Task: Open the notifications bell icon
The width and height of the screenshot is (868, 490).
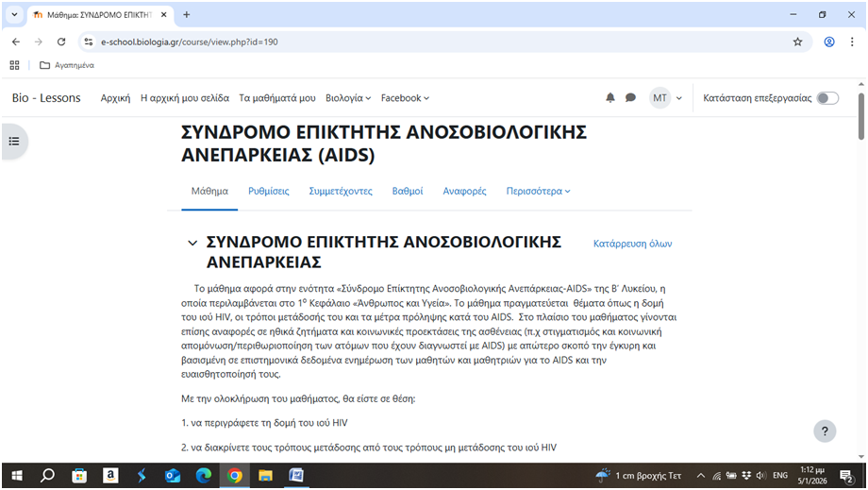Action: (610, 98)
